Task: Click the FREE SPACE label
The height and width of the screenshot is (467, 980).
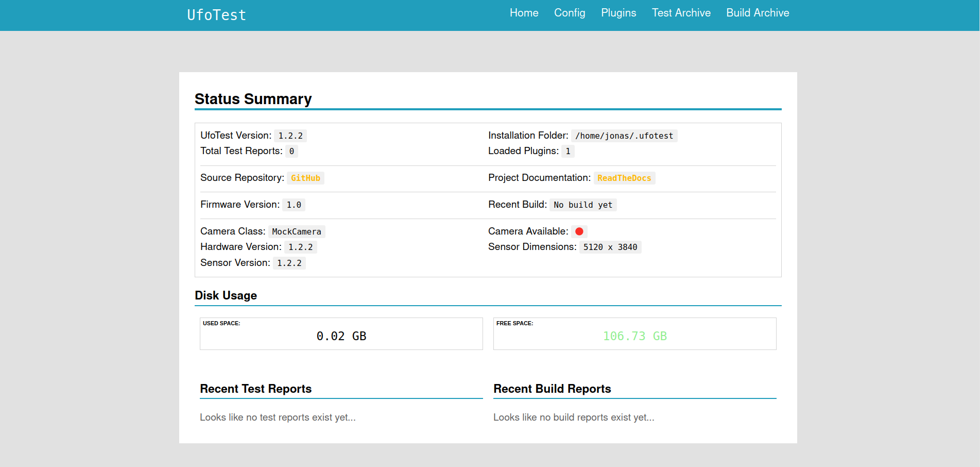Action: point(514,323)
